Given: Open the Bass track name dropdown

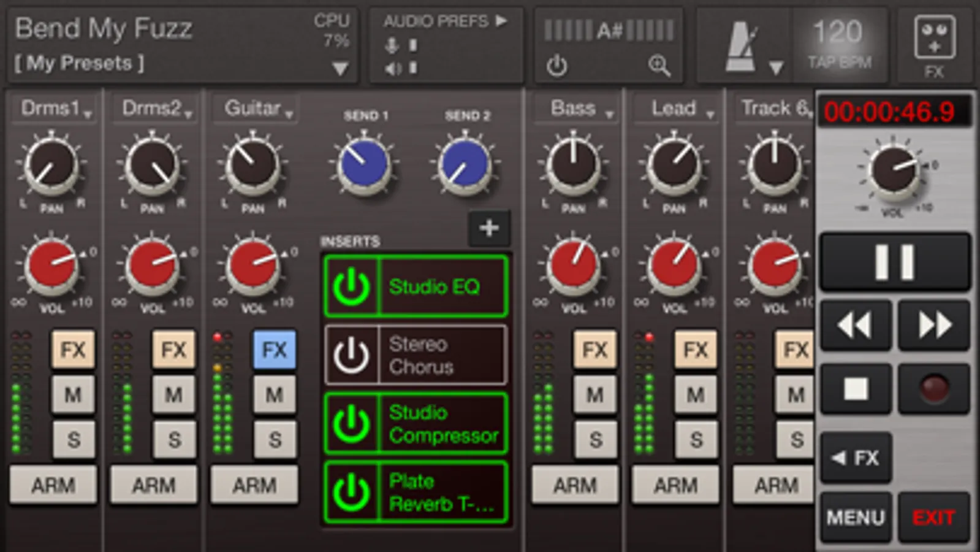Looking at the screenshot, I should pyautogui.click(x=576, y=109).
